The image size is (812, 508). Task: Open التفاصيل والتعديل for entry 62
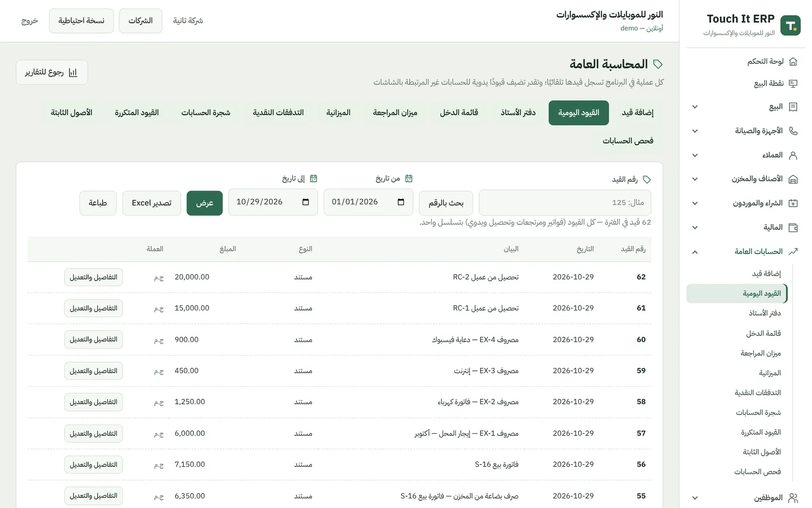click(93, 277)
